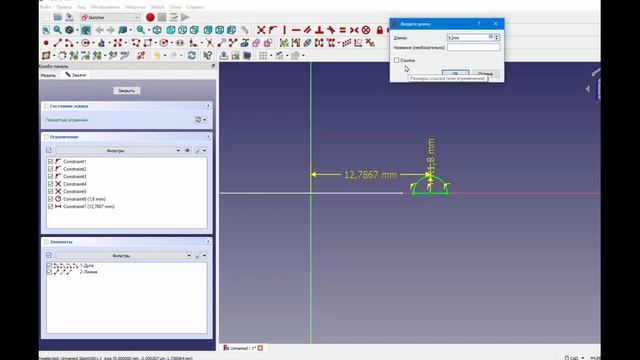Select the point-on-object constraint tool
Screen dimensions: 640x360
273,30
